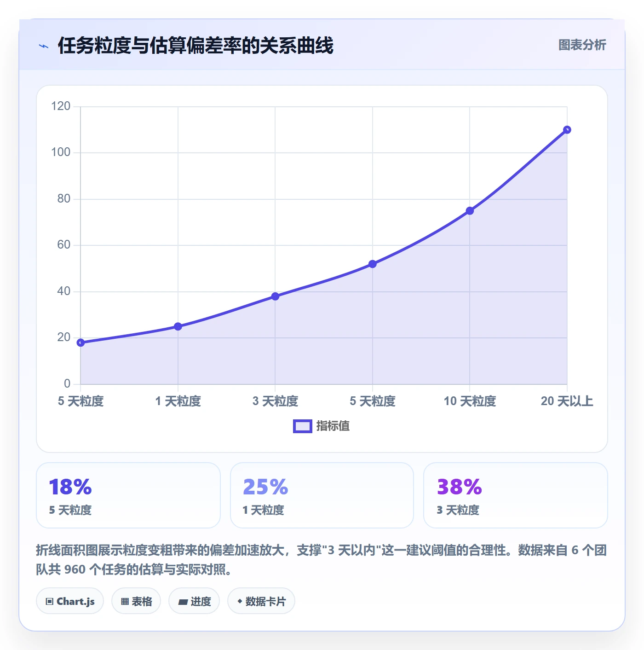The image size is (644, 650).
Task: Click the x-axis label 10 天粒度
Action: point(470,401)
